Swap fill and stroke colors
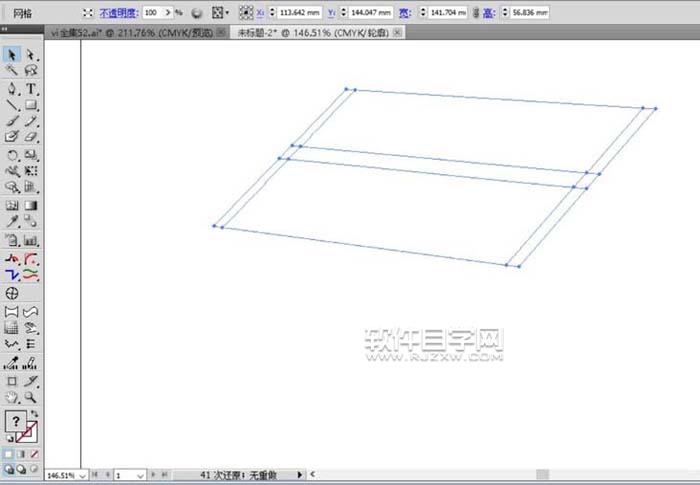Viewport: 700px width, 485px height. click(36, 413)
